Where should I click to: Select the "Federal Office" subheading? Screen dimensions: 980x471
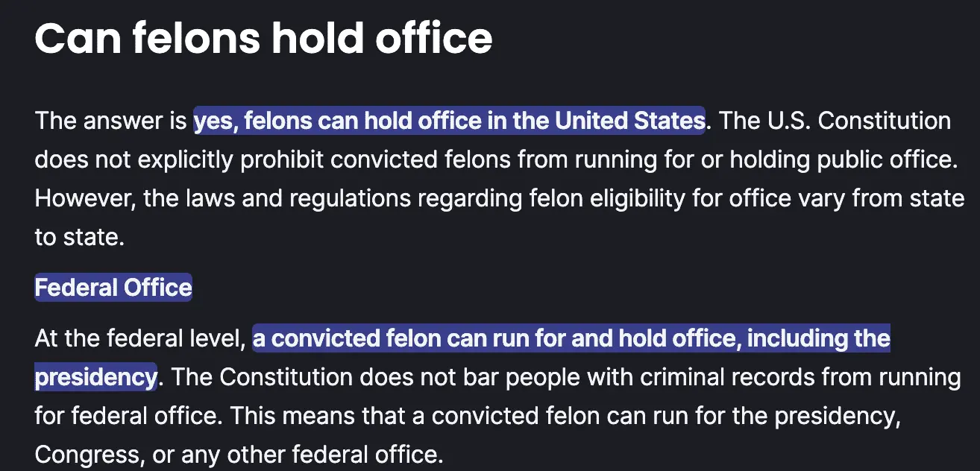click(x=113, y=288)
